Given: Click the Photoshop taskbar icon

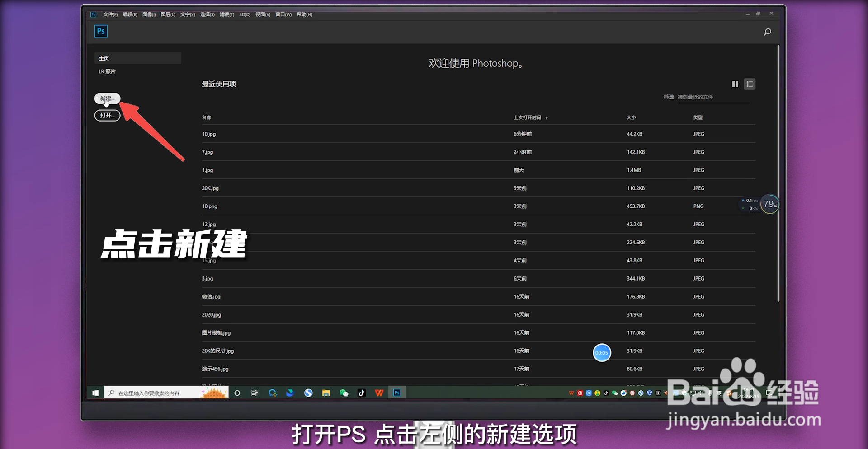Looking at the screenshot, I should tap(397, 393).
